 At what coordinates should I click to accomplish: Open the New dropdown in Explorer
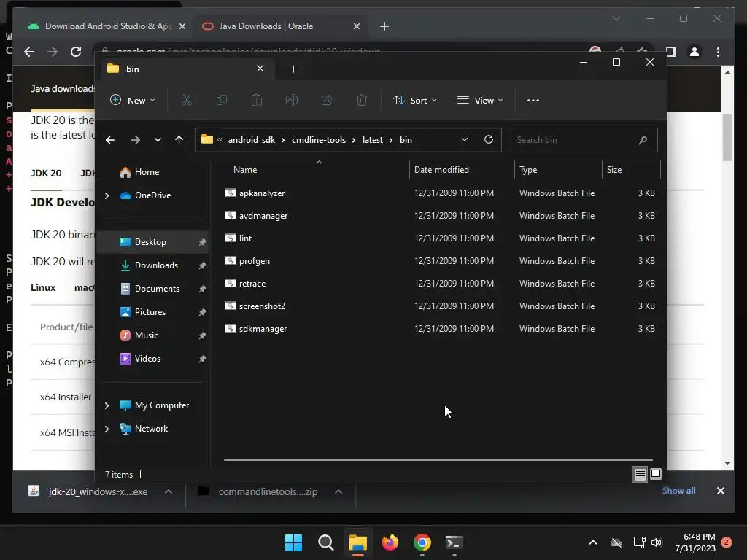133,101
